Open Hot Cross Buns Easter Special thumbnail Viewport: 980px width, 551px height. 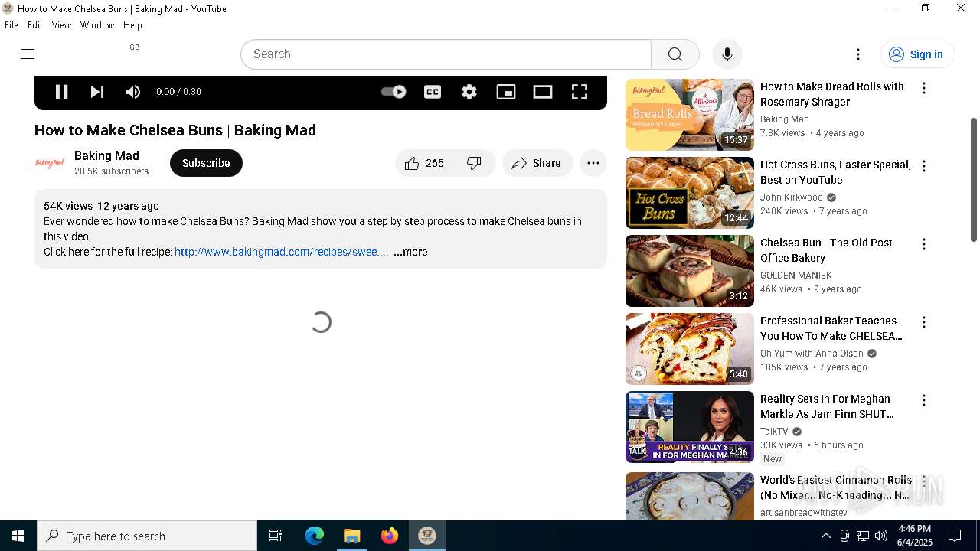(x=690, y=193)
